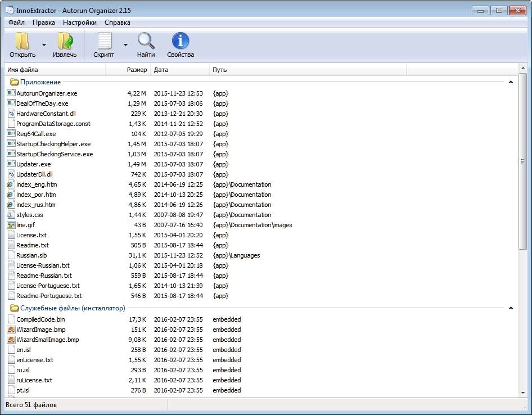The height and width of the screenshot is (415, 532).
Task: Click styles.css gear file icon
Action: pos(11,214)
